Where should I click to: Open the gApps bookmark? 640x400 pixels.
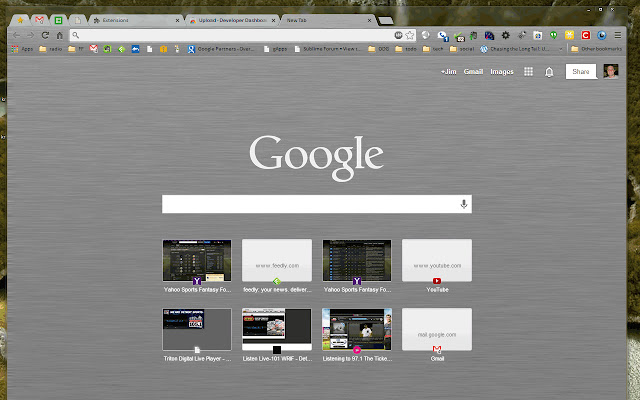click(x=275, y=49)
